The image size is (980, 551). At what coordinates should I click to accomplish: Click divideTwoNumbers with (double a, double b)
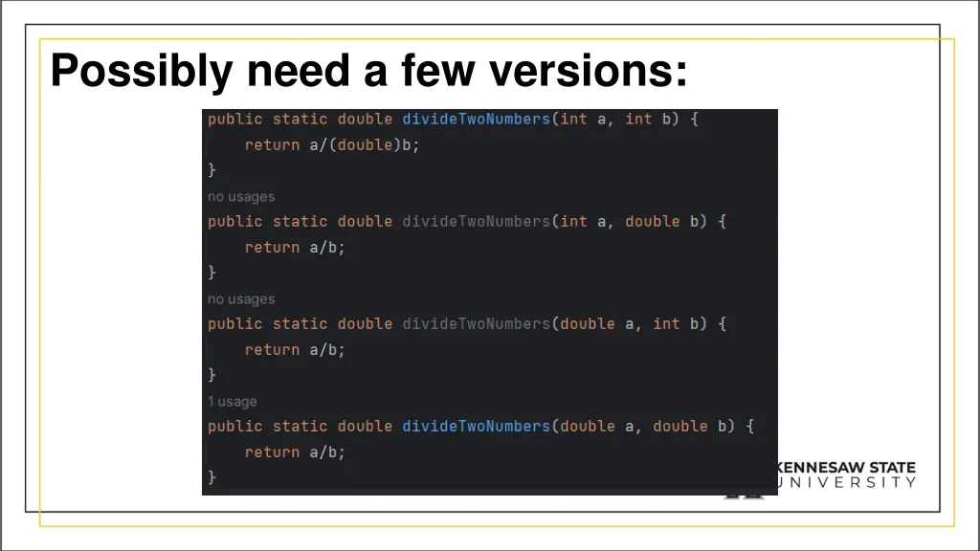[477, 426]
